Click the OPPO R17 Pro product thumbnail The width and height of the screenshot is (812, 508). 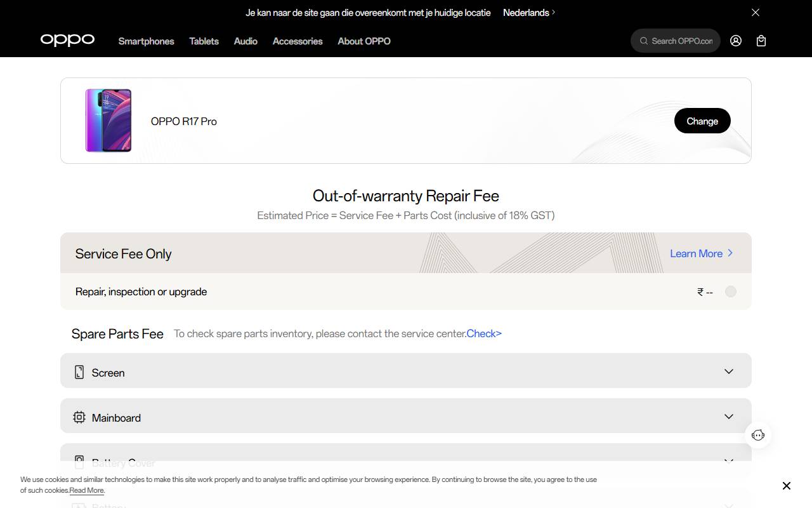[x=108, y=121]
